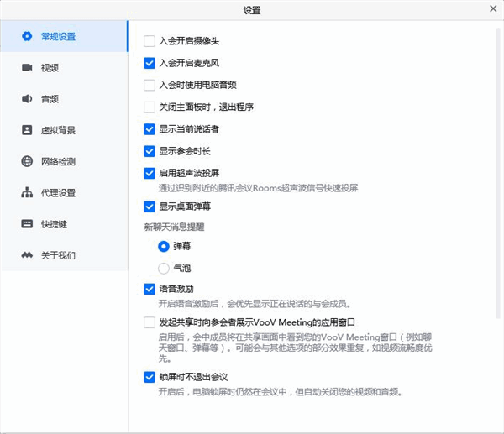Click the keyboard icon for 快捷键
Screen dimensions: 504x434
click(x=27, y=223)
